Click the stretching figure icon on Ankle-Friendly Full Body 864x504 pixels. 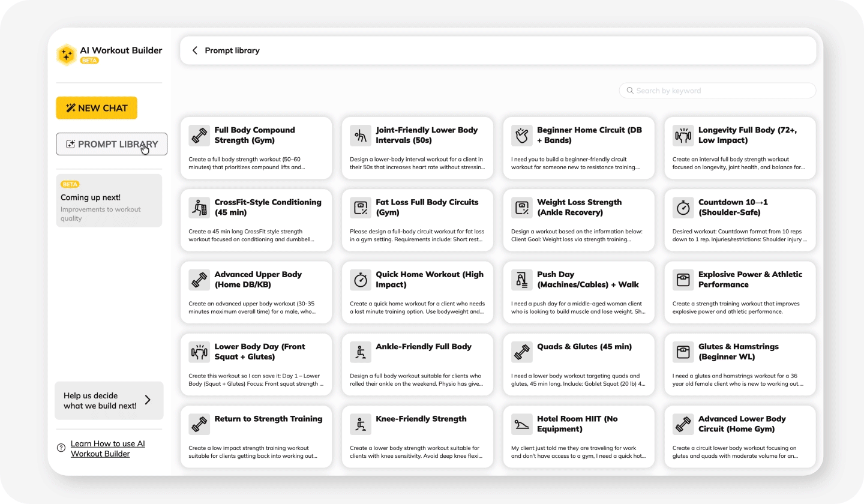361,352
